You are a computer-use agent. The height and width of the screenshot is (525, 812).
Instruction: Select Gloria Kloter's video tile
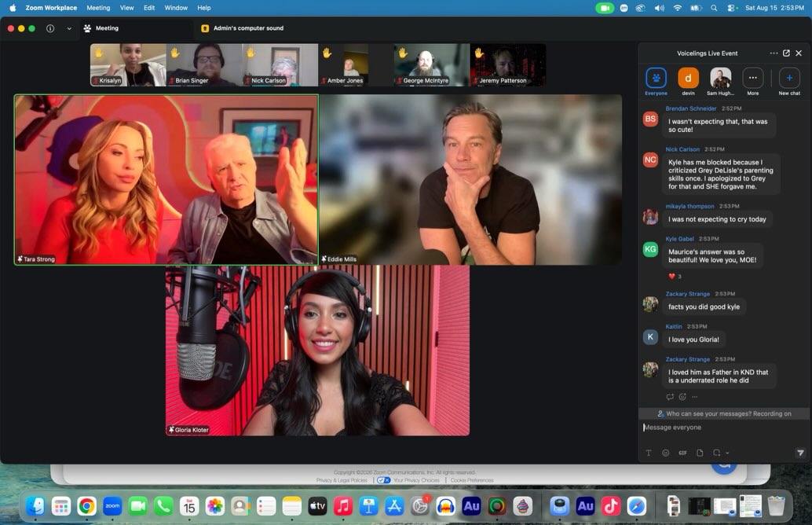[x=317, y=351]
